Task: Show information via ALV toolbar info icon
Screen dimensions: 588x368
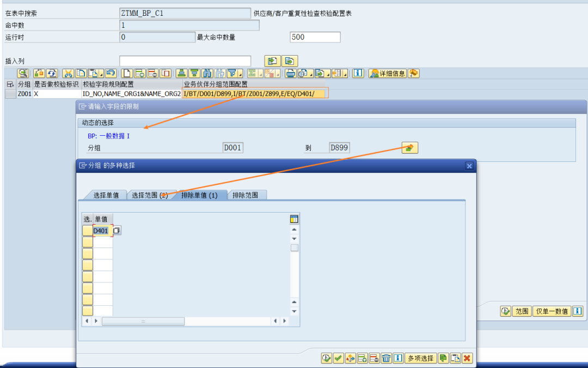Action: tap(358, 73)
